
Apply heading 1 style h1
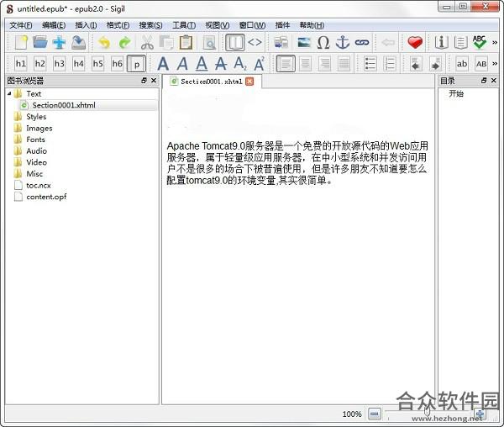[21, 64]
